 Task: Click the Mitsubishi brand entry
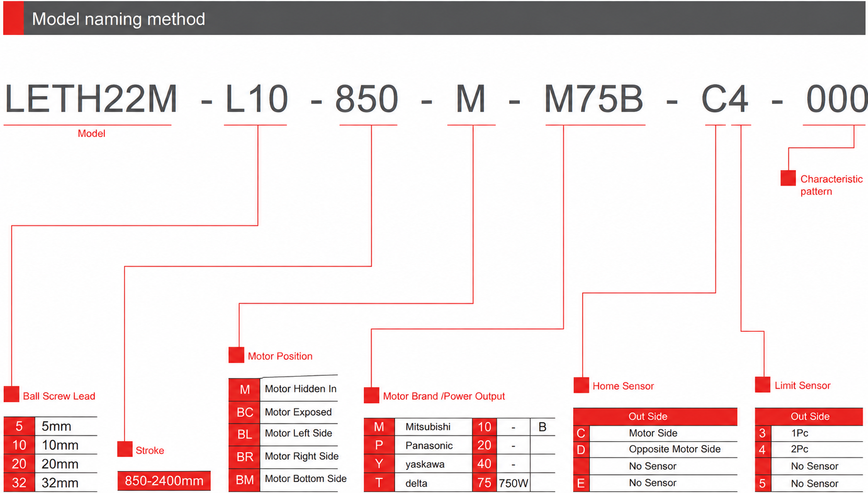coord(428,427)
